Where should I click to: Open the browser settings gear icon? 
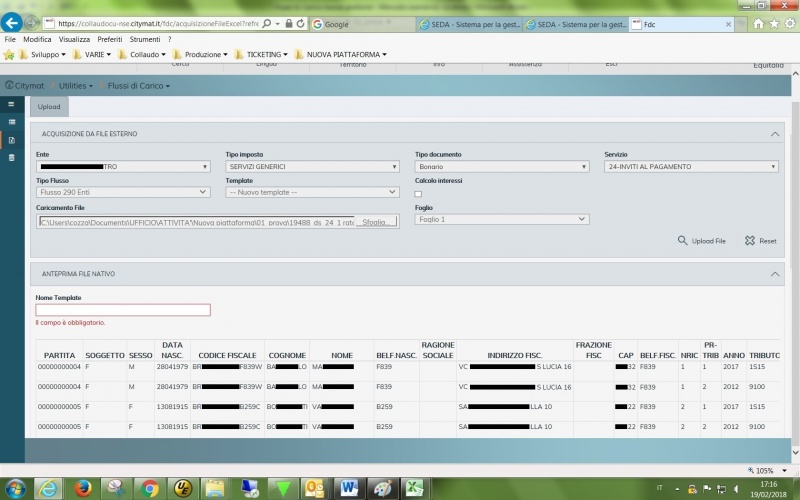(x=789, y=23)
